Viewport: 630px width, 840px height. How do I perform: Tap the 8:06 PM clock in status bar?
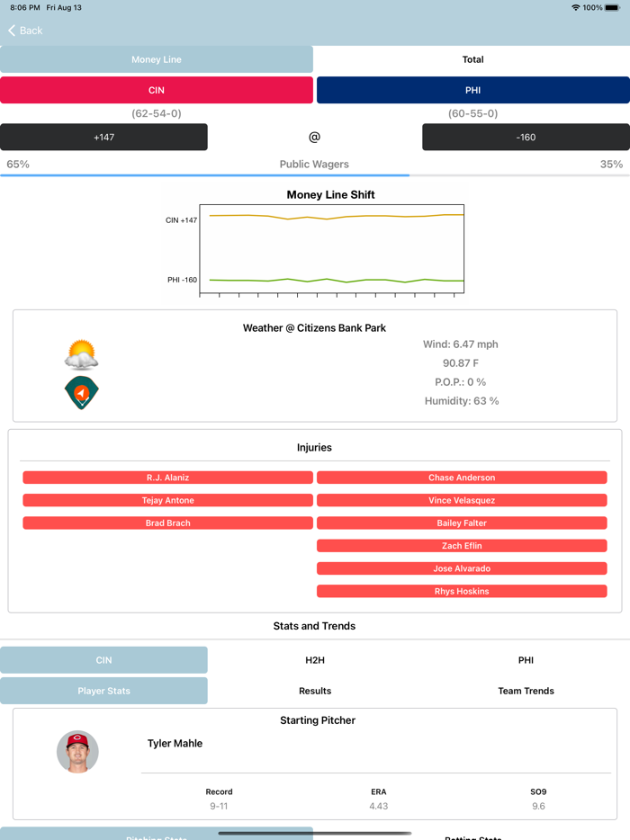click(x=24, y=7)
